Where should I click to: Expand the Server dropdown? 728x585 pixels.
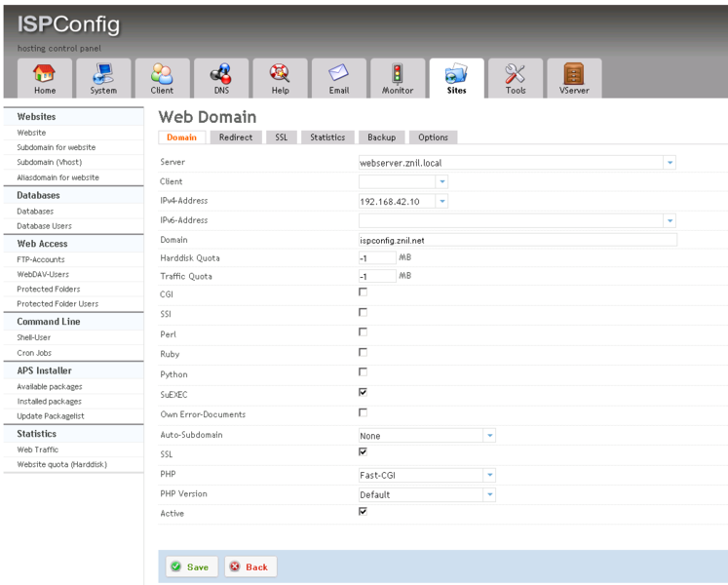pos(670,163)
